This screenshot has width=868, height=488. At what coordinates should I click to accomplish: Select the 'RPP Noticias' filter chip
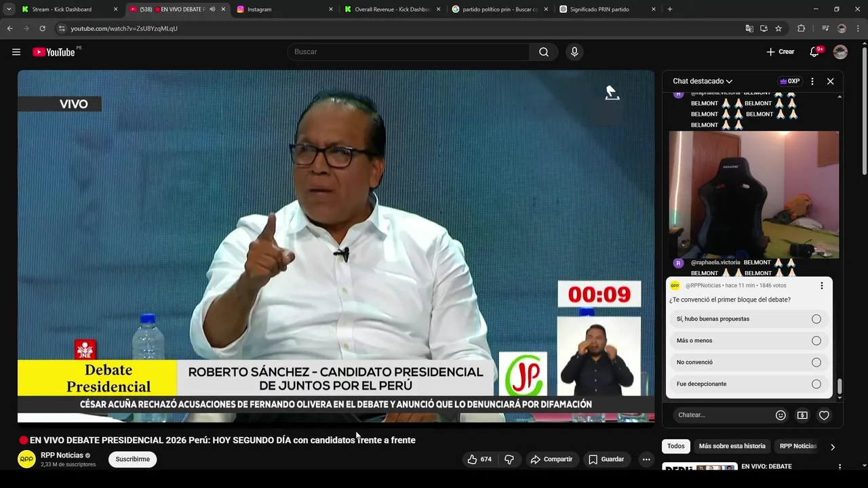coord(798,447)
